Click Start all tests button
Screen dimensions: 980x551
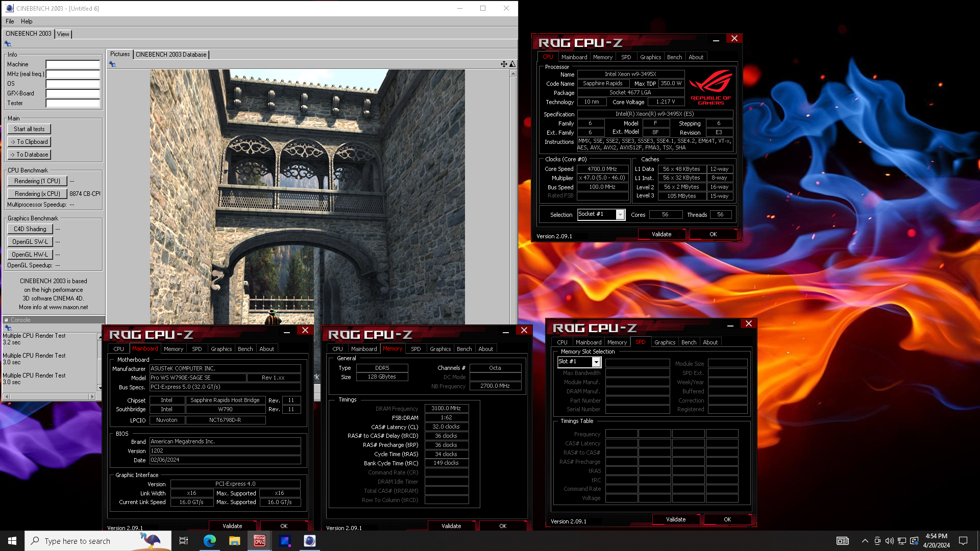point(29,129)
